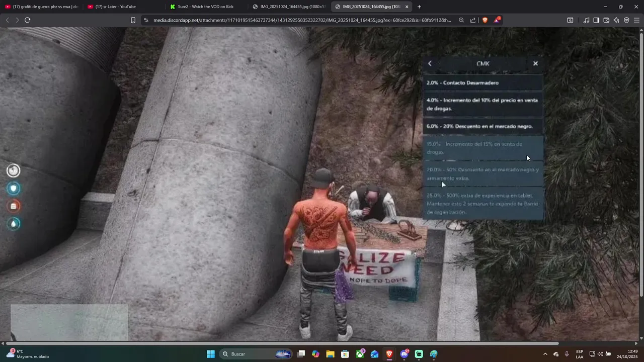The width and height of the screenshot is (644, 362).
Task: Switch to first IMG_20251024_164455.jpg tab
Action: [x=289, y=7]
